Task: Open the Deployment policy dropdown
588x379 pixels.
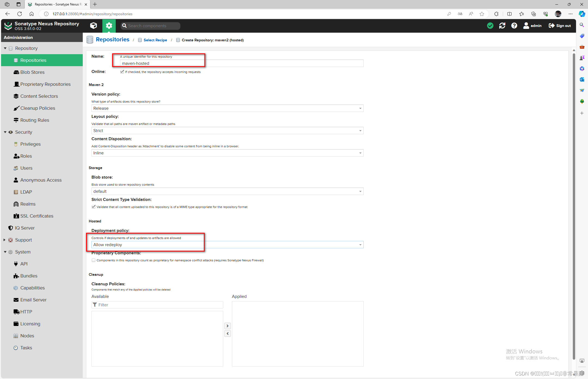Action: [227, 245]
